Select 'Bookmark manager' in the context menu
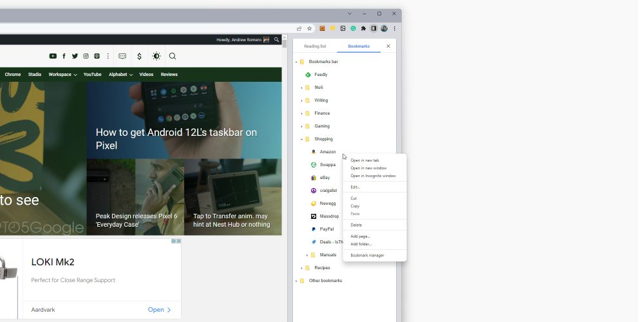Image resolution: width=644 pixels, height=322 pixels. pos(367,256)
